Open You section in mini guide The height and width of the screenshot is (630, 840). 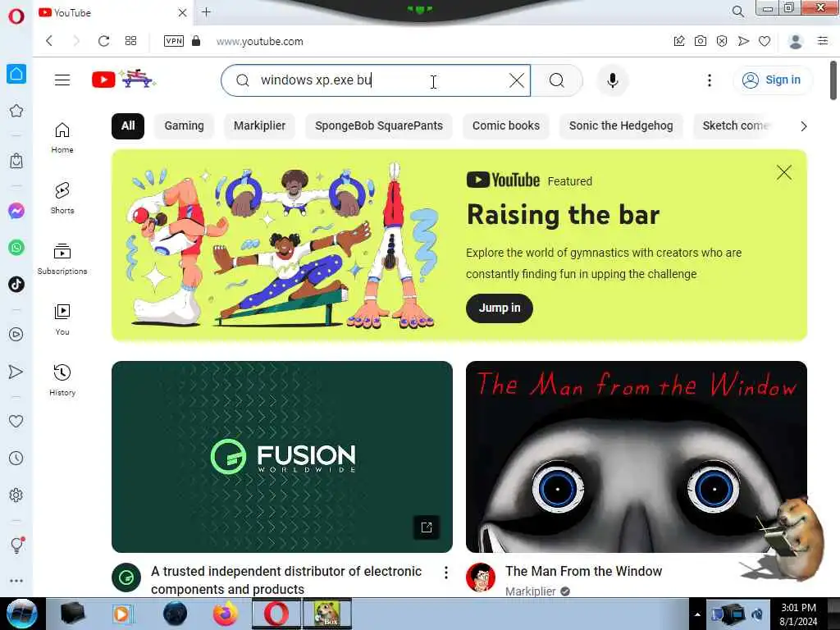62,320
